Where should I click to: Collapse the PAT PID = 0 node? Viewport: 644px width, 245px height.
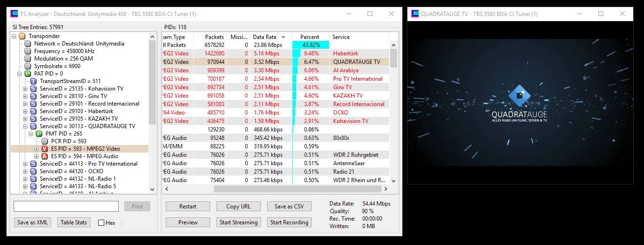click(x=20, y=74)
